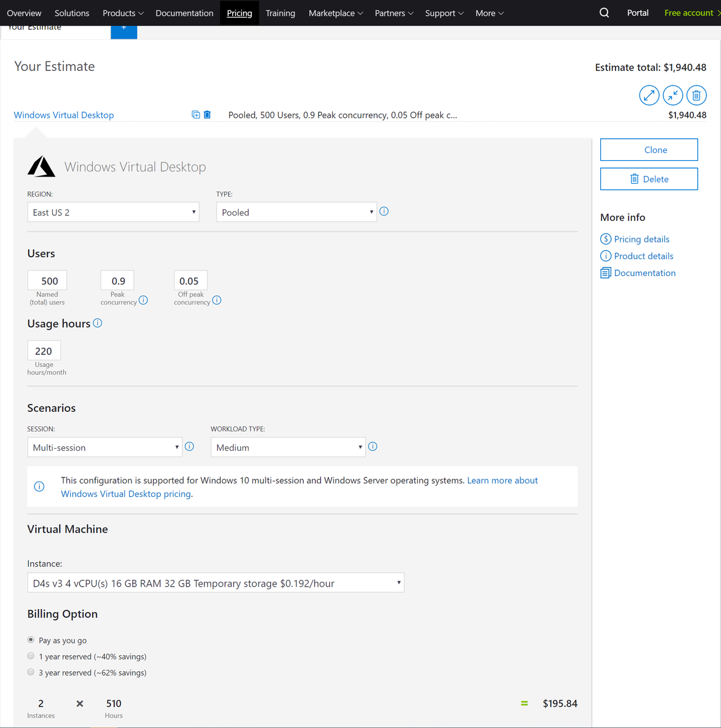
Task: Expand the Products menu
Action: click(x=123, y=13)
